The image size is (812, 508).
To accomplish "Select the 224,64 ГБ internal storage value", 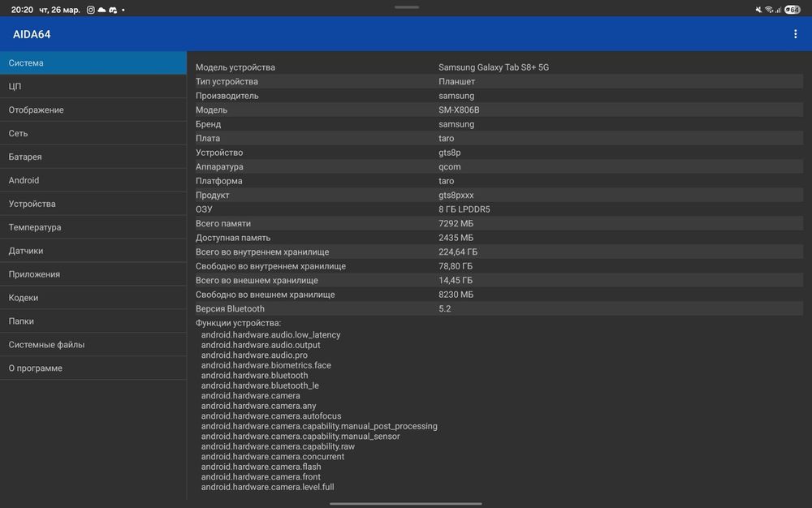I will click(x=458, y=252).
